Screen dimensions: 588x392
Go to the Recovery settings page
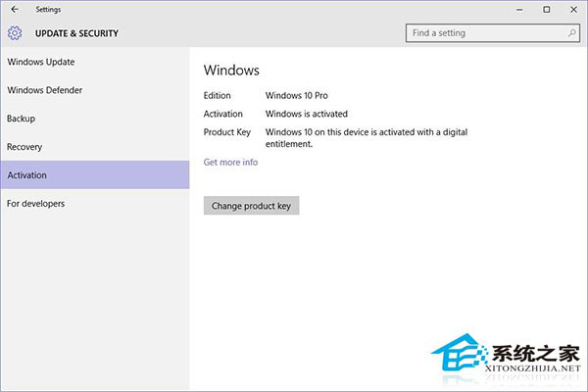94,147
